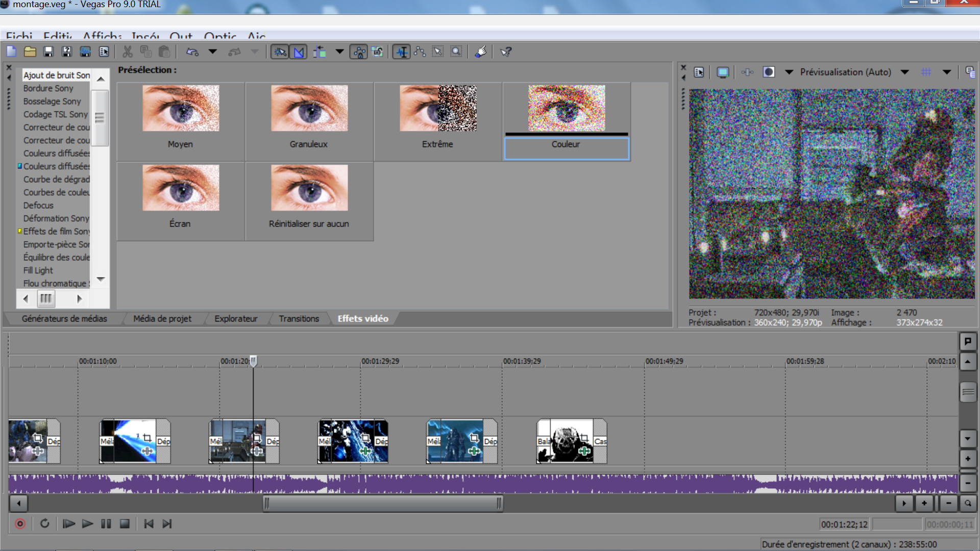The image size is (980, 551).
Task: Select Defocus effect in list
Action: [38, 205]
